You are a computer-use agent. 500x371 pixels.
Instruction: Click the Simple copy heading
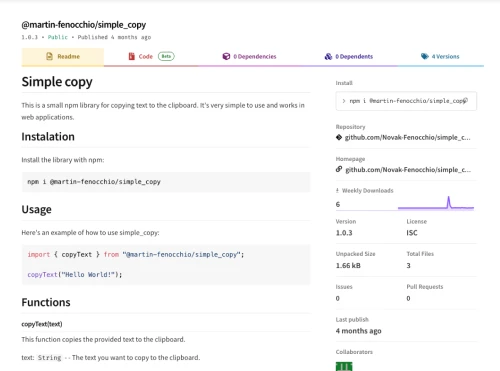coord(57,82)
